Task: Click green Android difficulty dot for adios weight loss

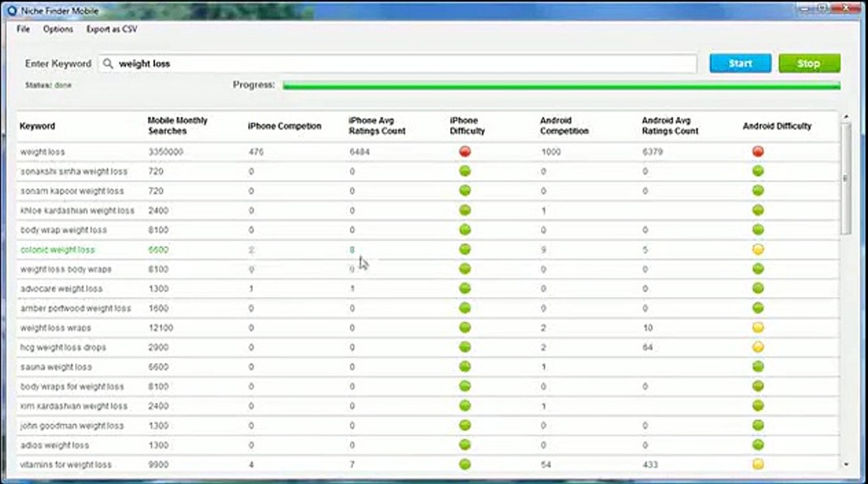Action: 758,445
